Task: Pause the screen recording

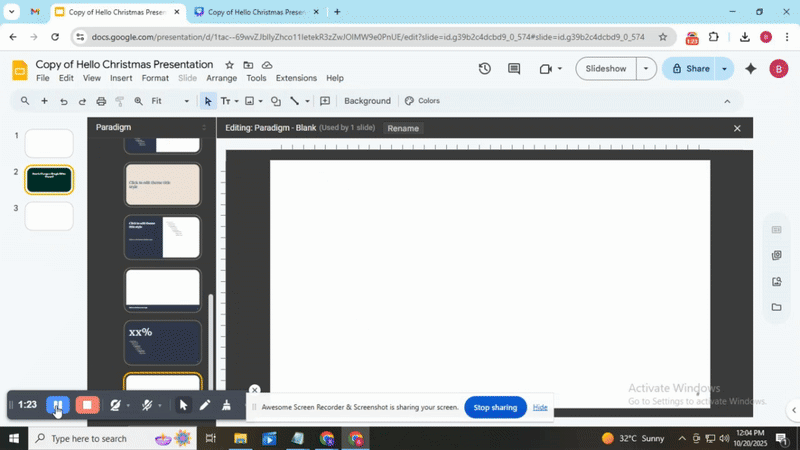Action: coord(57,405)
